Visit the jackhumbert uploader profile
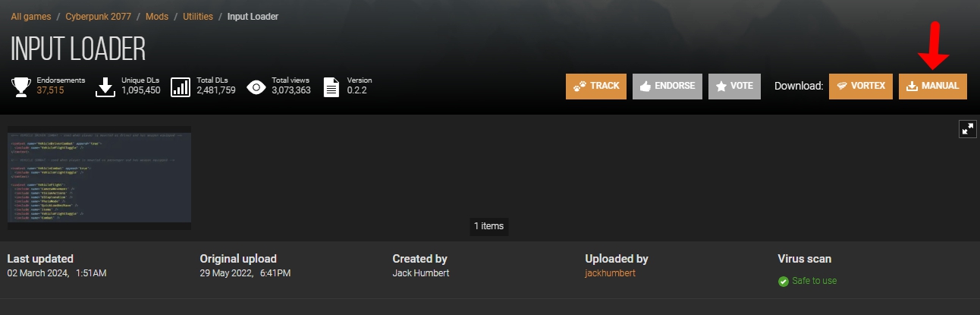This screenshot has width=980, height=315. [x=610, y=273]
